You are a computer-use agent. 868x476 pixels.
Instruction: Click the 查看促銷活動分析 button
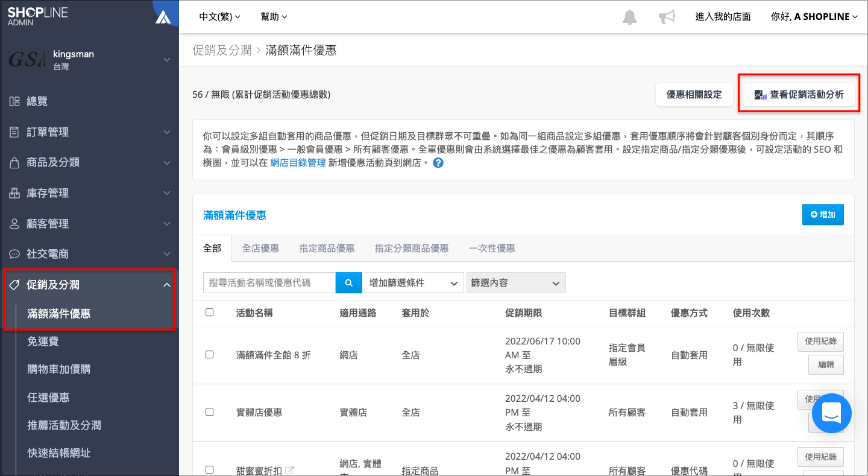pos(799,95)
